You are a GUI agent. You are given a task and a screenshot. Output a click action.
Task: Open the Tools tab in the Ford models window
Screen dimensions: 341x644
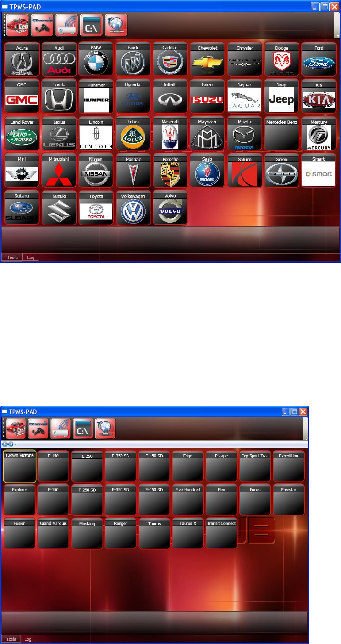[11, 639]
